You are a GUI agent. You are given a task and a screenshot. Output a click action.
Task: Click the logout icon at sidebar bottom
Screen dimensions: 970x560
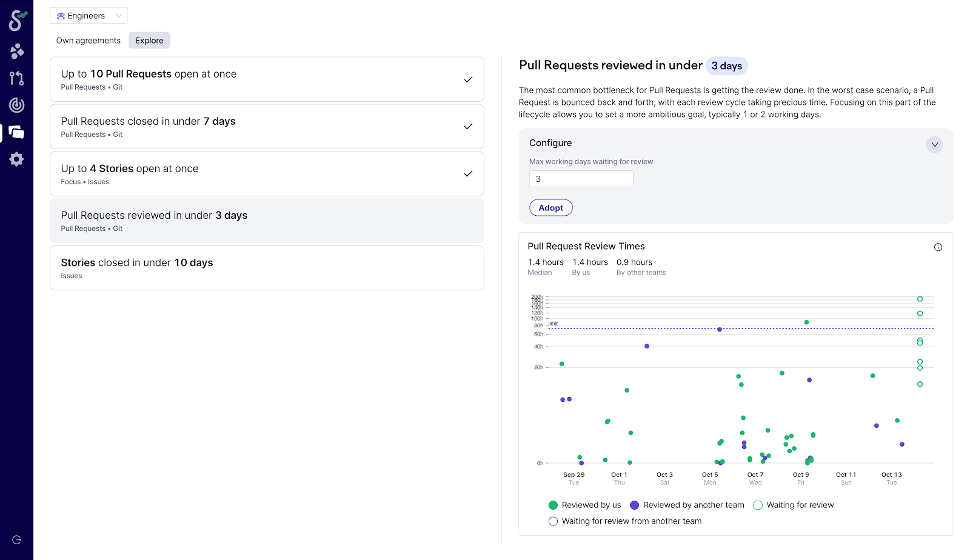[17, 540]
